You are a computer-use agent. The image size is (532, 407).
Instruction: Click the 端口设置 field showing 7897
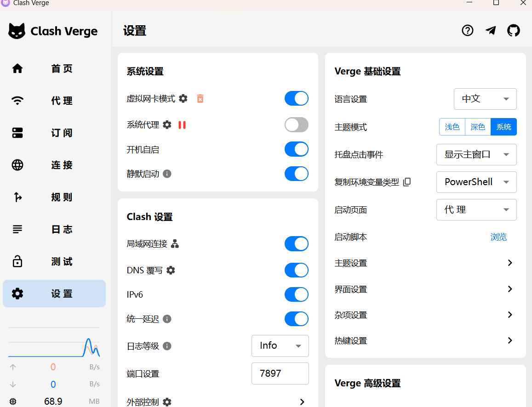coord(280,373)
